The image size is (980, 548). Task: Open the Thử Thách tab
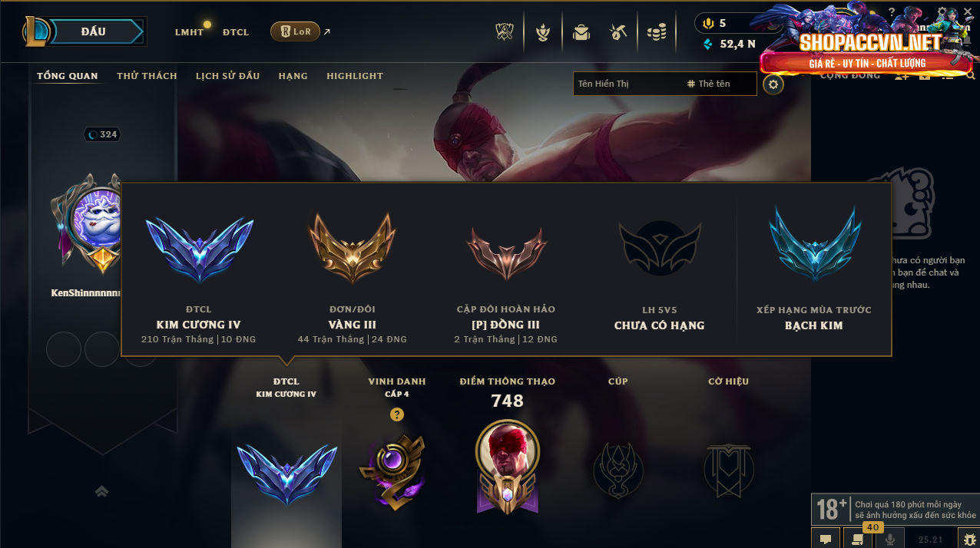[147, 76]
